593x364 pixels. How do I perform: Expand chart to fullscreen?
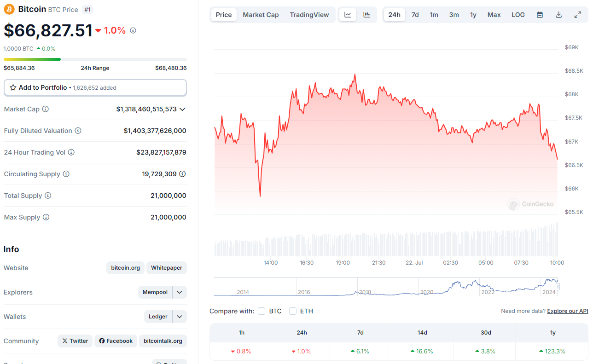point(577,15)
